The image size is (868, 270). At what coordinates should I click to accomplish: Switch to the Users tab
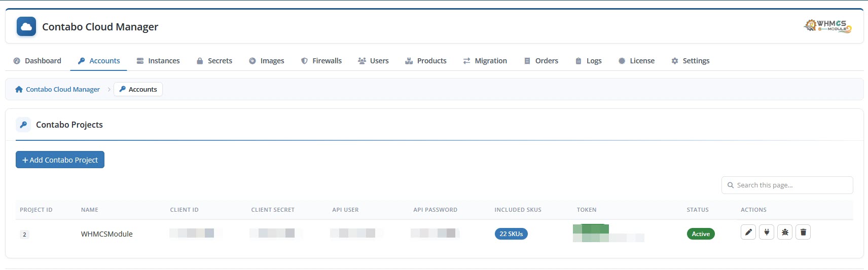click(x=373, y=61)
